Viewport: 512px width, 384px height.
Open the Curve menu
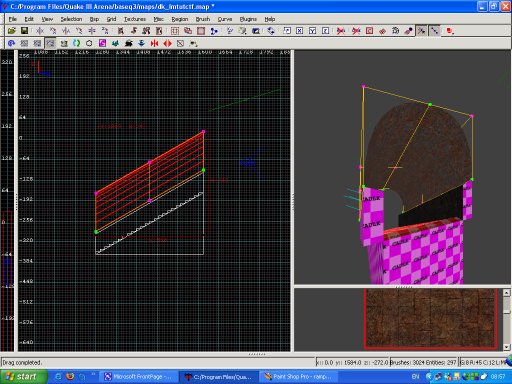point(225,19)
